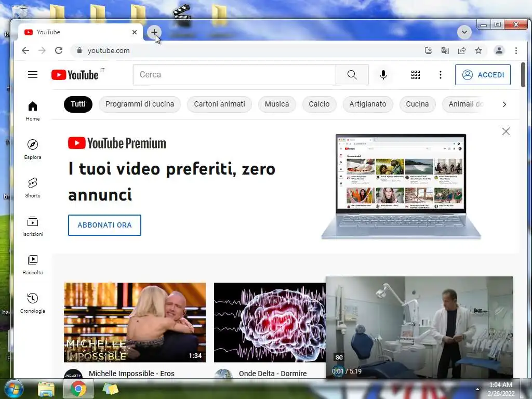This screenshot has width=532, height=399.
Task: Open the translate page icon
Action: [445, 50]
